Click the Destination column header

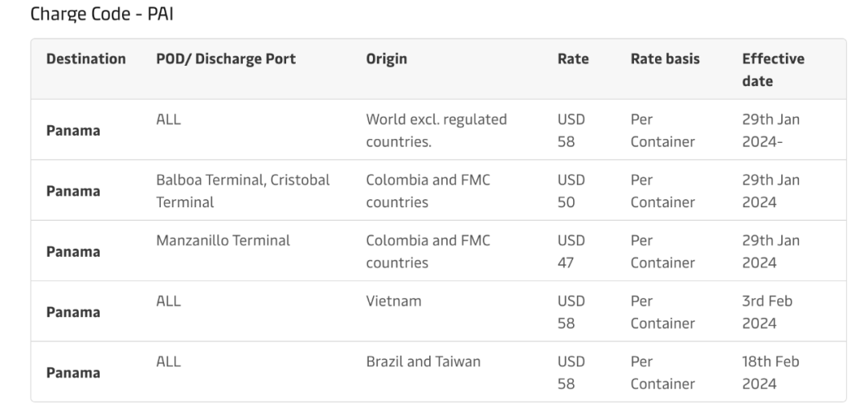[86, 59]
